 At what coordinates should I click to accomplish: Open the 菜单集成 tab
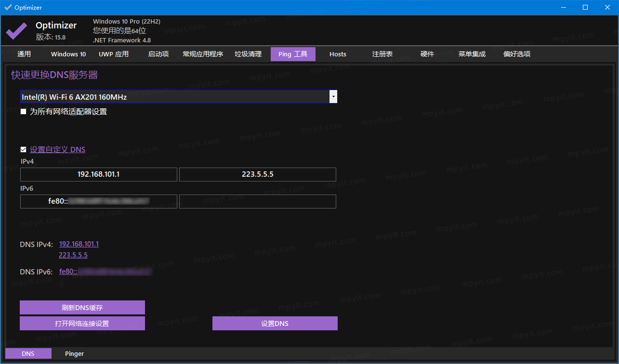(x=472, y=54)
